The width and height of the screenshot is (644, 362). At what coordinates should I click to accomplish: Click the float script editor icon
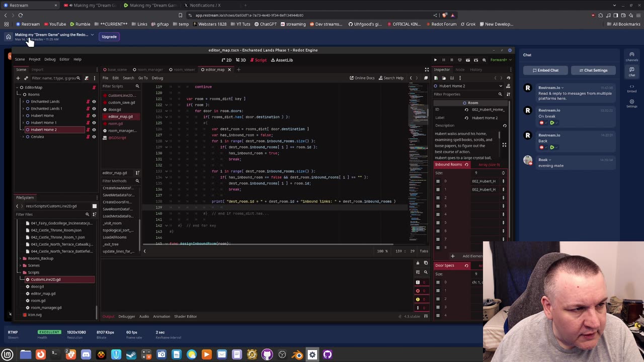426,78
